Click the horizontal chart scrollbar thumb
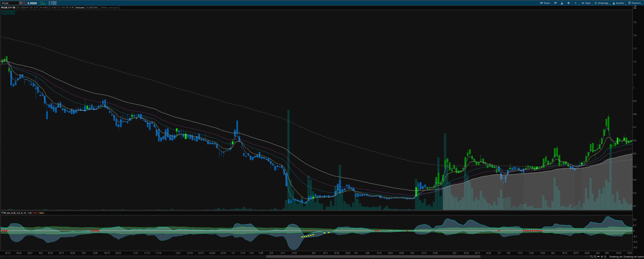Screen dimensions: 644x259 [373, 257]
